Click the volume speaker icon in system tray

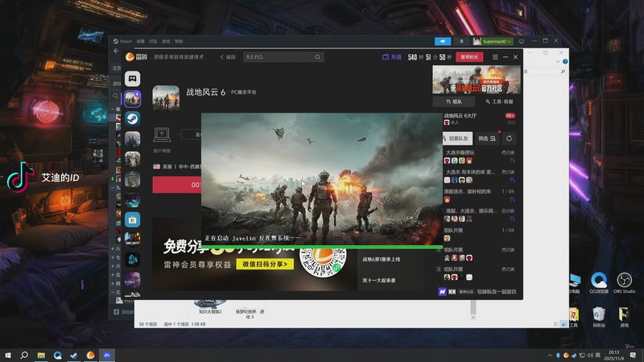(590, 355)
